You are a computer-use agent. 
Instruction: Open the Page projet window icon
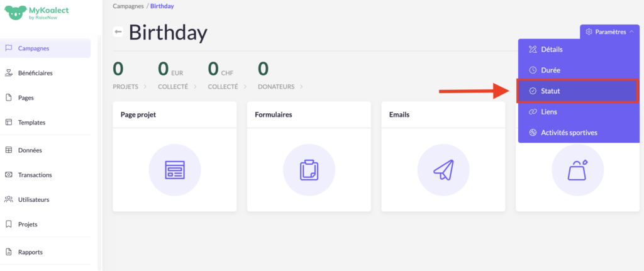coord(174,170)
